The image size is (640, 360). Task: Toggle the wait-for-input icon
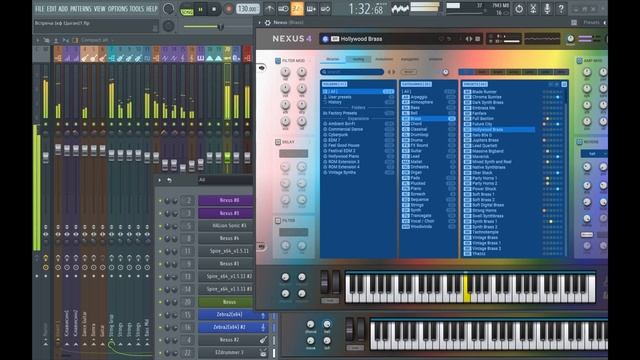[283, 9]
